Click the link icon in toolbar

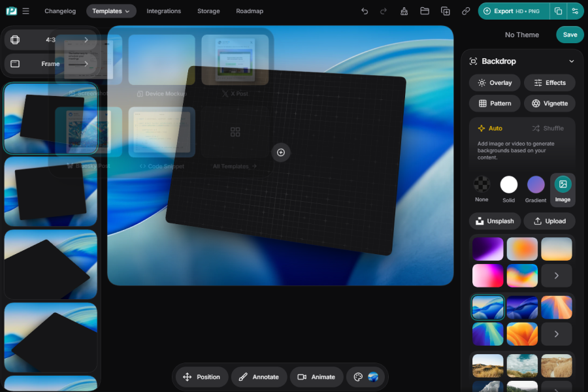(466, 11)
